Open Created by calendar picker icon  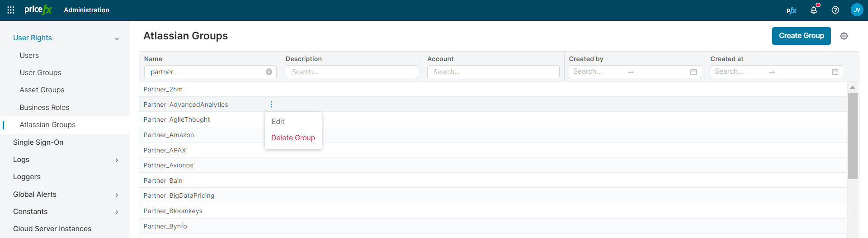click(x=693, y=71)
